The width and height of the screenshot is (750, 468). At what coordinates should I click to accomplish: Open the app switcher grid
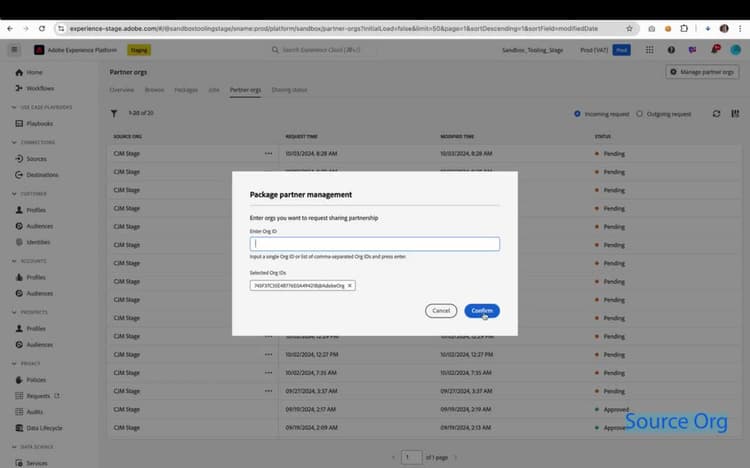pyautogui.click(x=650, y=50)
